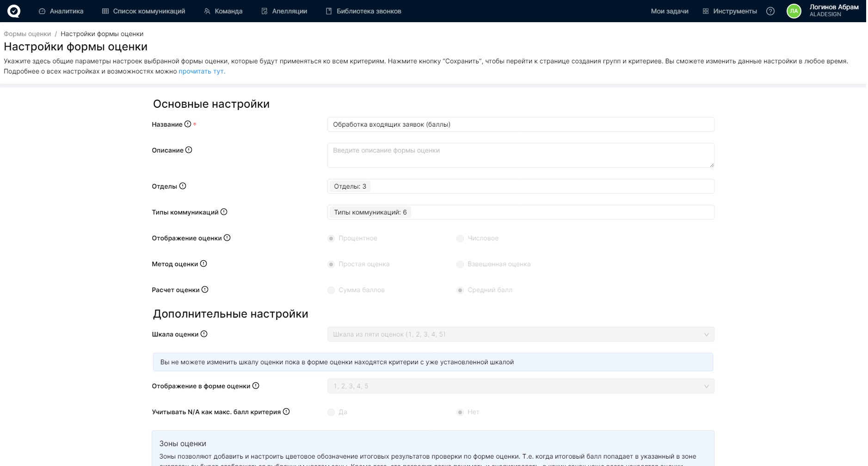This screenshot has width=868, height=466.
Task: Select the Средний балл radio option
Action: click(460, 290)
